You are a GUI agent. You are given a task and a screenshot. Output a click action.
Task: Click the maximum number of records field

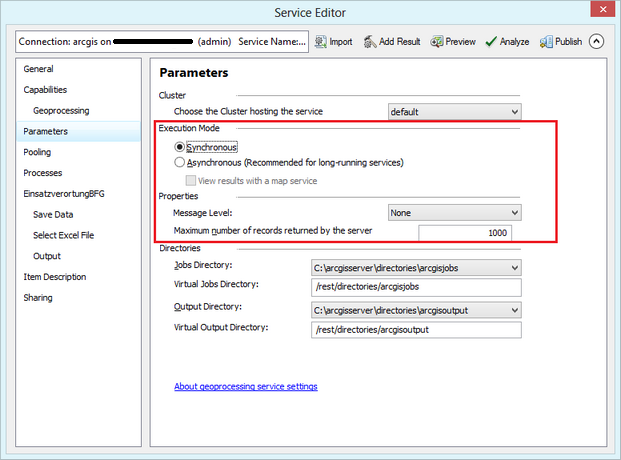465,233
